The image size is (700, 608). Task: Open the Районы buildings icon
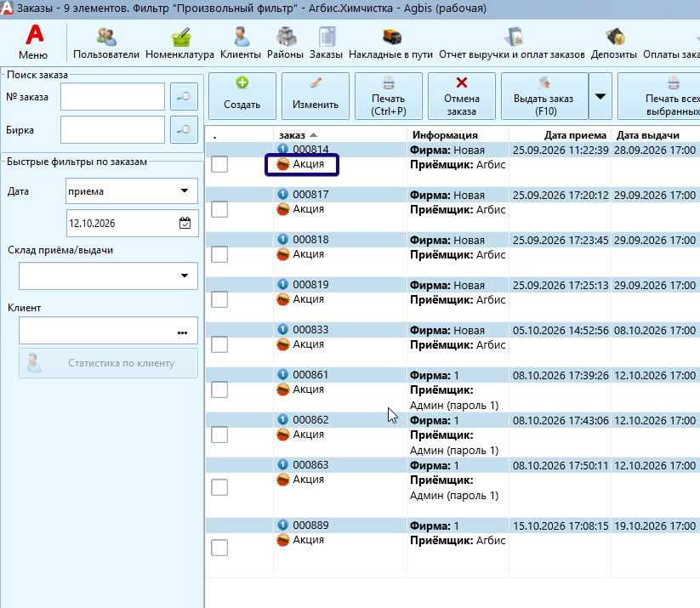[286, 37]
